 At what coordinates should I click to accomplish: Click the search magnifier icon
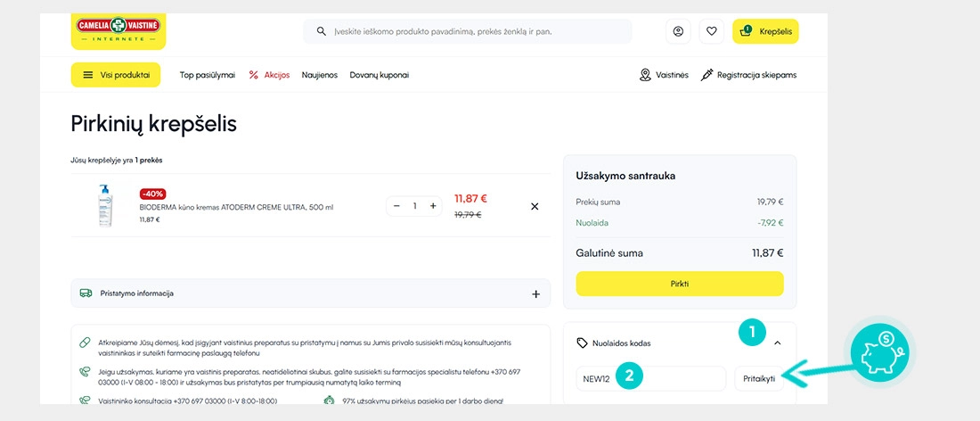[x=322, y=31]
